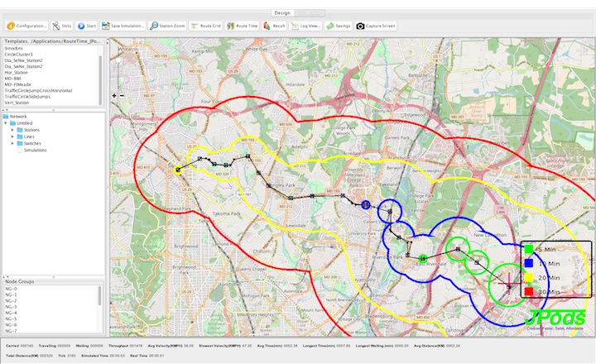
Task: Click the Capture Screen camera button
Action: [377, 26]
